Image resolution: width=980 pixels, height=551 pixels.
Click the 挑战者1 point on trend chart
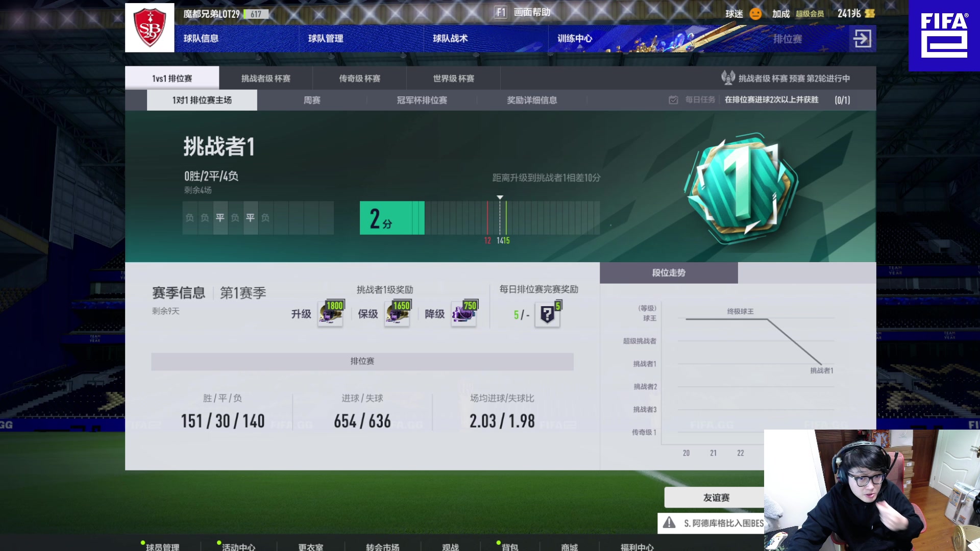[x=821, y=364]
